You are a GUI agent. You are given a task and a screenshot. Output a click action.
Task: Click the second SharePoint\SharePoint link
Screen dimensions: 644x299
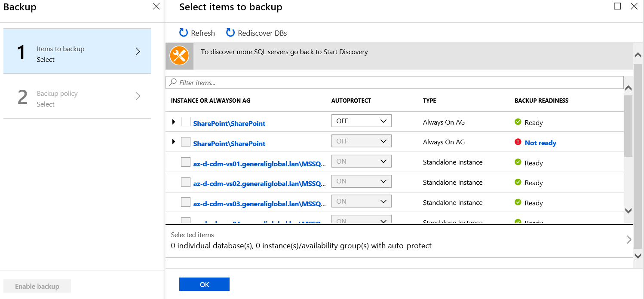coord(229,143)
